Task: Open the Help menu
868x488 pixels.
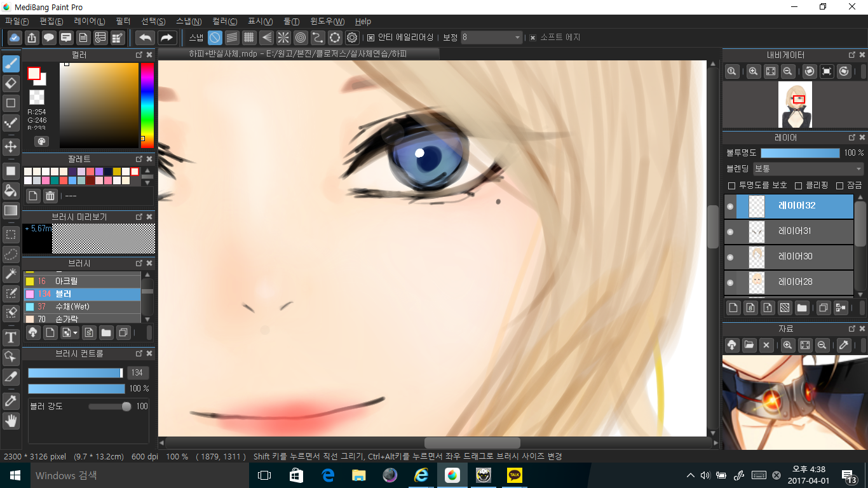Action: pyautogui.click(x=363, y=22)
